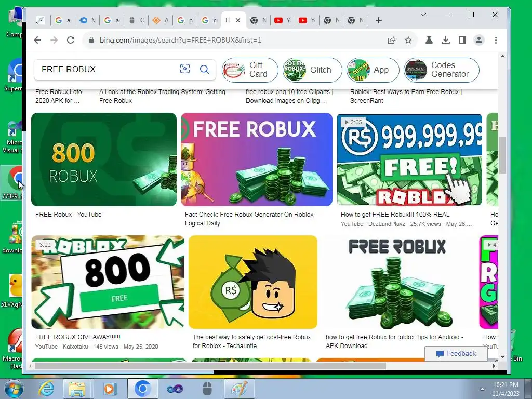This screenshot has height=399, width=532.
Task: Open a new browser tab
Action: click(379, 20)
